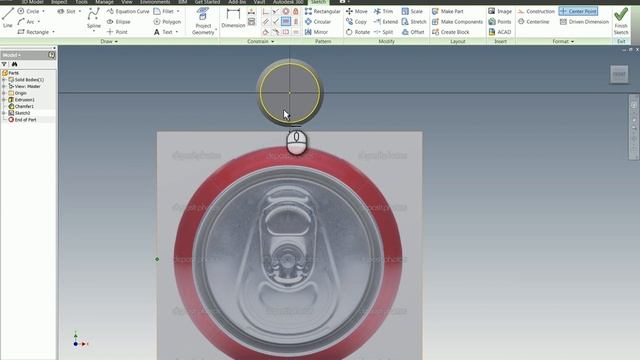The image size is (640, 360).
Task: Expand the Extrusion1 feature node
Action: point(4,100)
